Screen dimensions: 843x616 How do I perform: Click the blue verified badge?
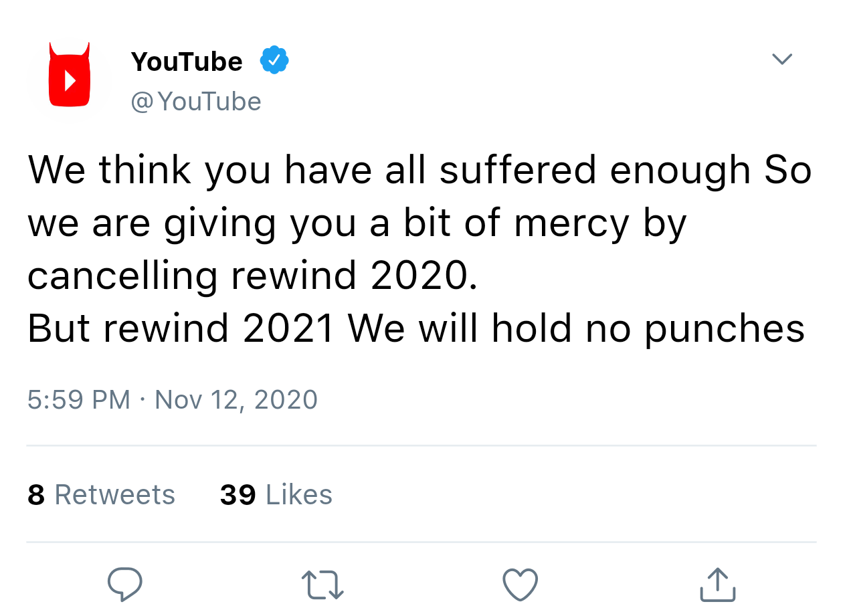pos(274,61)
